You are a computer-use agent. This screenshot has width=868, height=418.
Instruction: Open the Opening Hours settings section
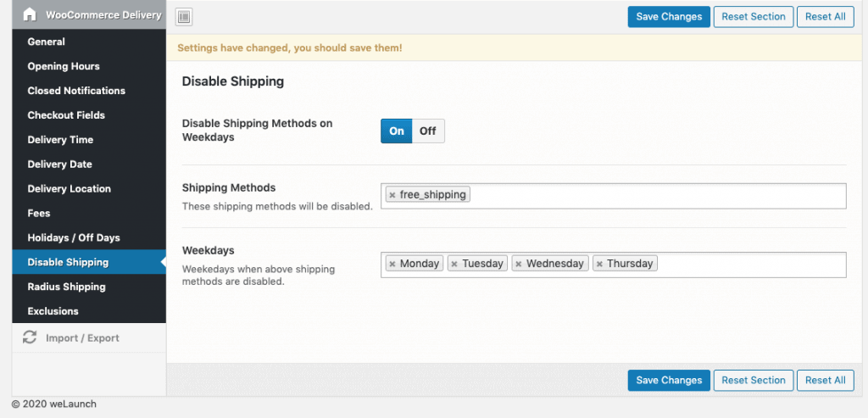pos(64,66)
